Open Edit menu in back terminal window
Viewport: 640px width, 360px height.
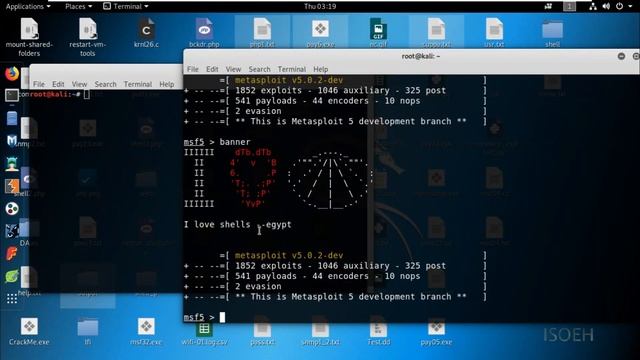[x=58, y=84]
